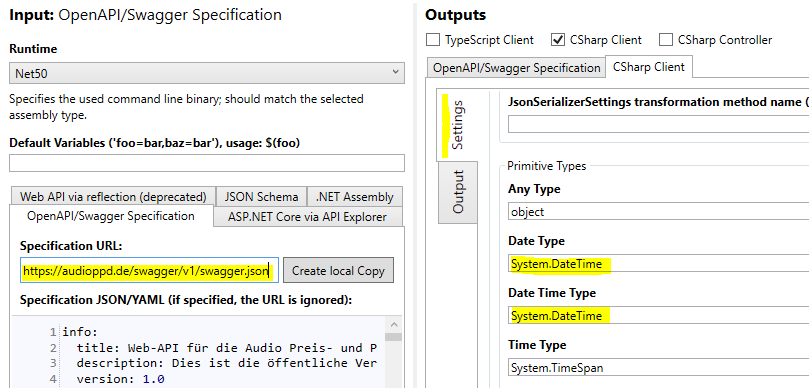Open the Runtime Net50 dropdown
Viewport: 809px width, 388px height.
pos(207,73)
